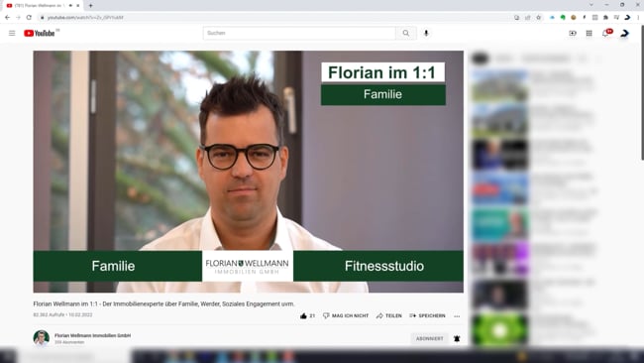Start voice search with the microphone icon
This screenshot has height=363, width=644.
coord(426,33)
